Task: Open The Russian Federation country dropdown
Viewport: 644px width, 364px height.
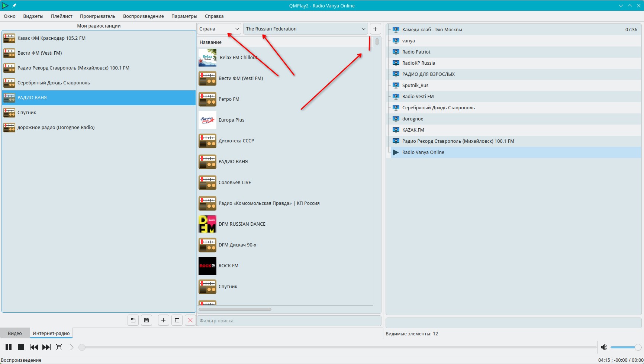Action: pyautogui.click(x=306, y=29)
